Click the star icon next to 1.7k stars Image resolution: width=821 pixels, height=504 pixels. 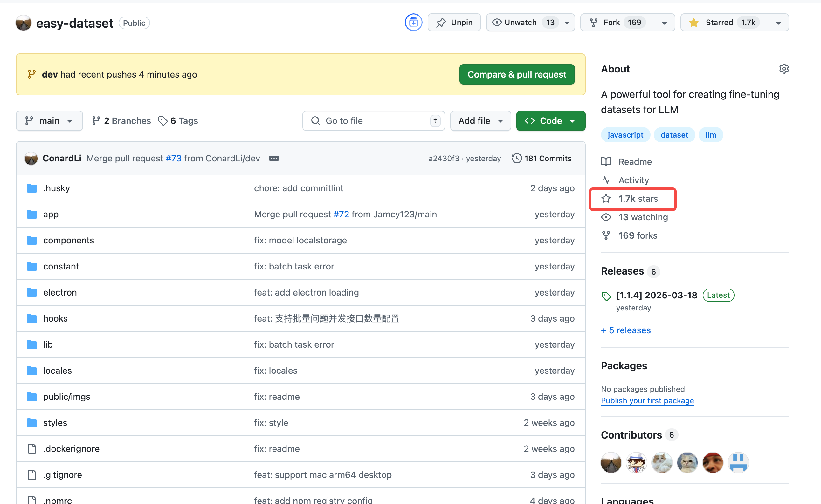click(606, 198)
